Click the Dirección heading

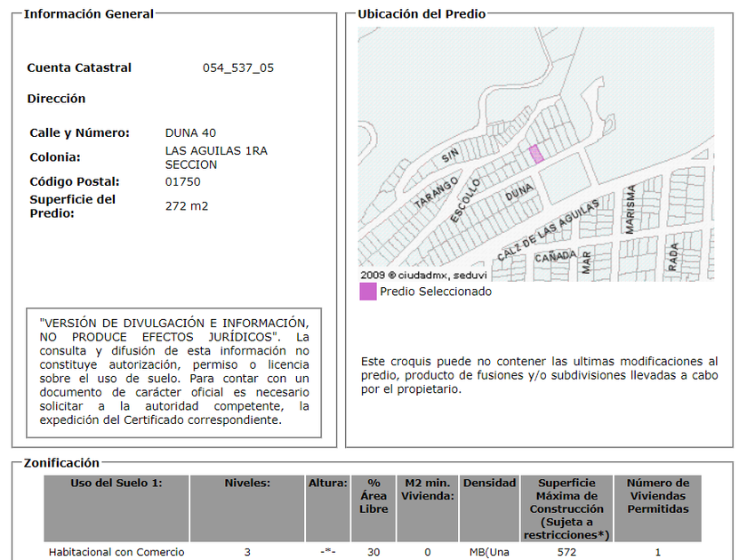coord(56,99)
